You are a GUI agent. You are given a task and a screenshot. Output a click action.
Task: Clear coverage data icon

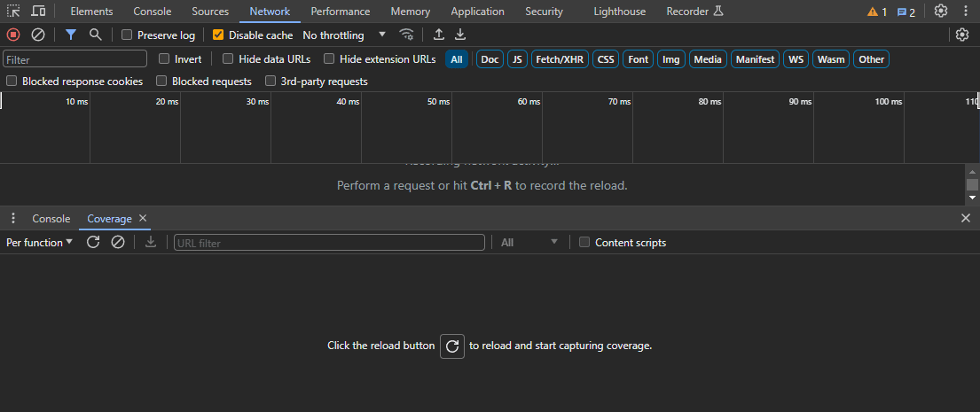(x=117, y=242)
